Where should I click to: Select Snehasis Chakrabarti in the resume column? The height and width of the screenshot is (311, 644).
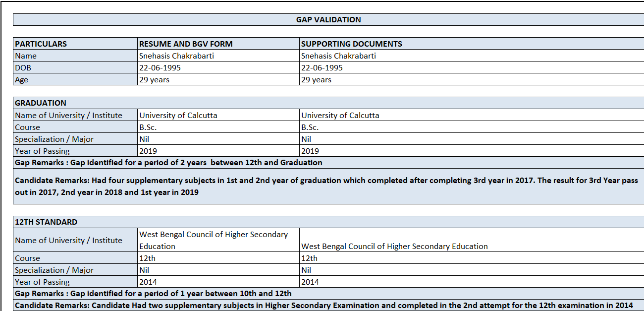point(177,56)
